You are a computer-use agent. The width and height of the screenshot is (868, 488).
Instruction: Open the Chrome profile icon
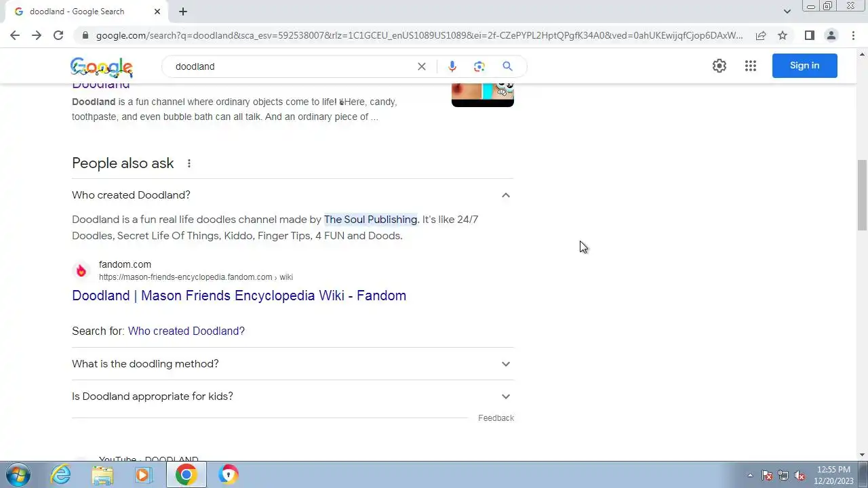pyautogui.click(x=831, y=35)
